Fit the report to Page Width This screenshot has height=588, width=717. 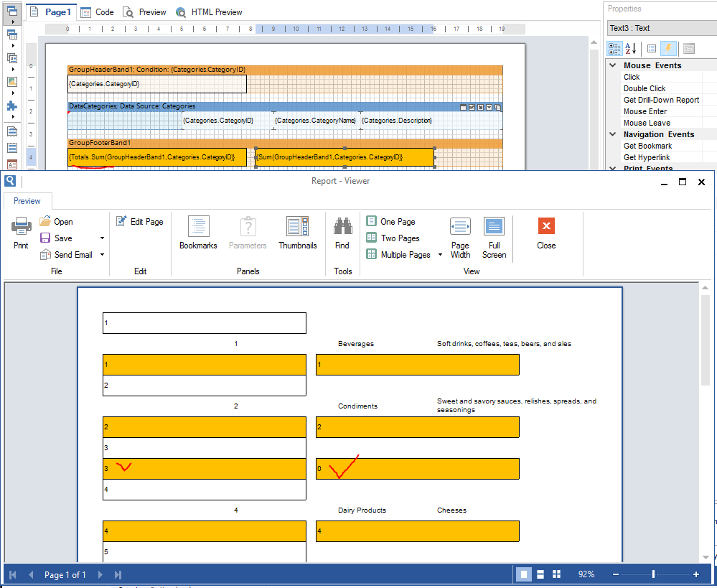[461, 238]
